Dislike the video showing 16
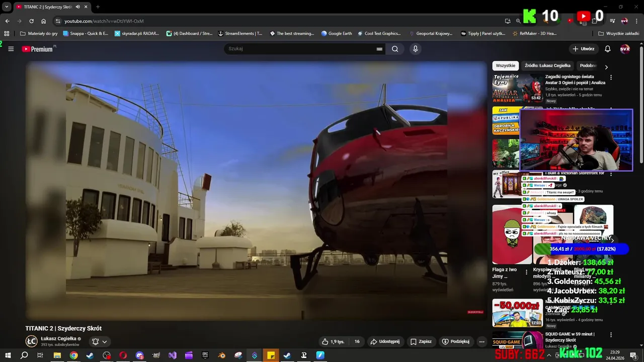The height and width of the screenshot is (362, 644). click(357, 341)
